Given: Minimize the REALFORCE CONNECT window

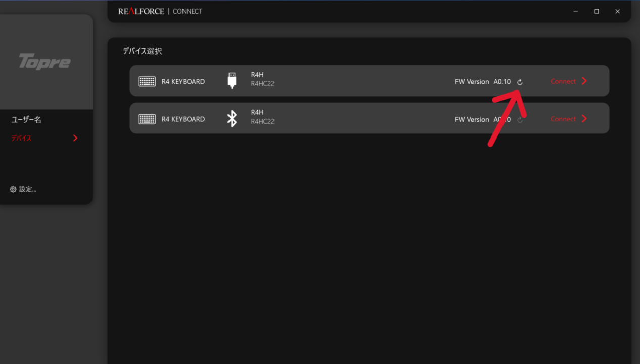Looking at the screenshot, I should pyautogui.click(x=575, y=11).
